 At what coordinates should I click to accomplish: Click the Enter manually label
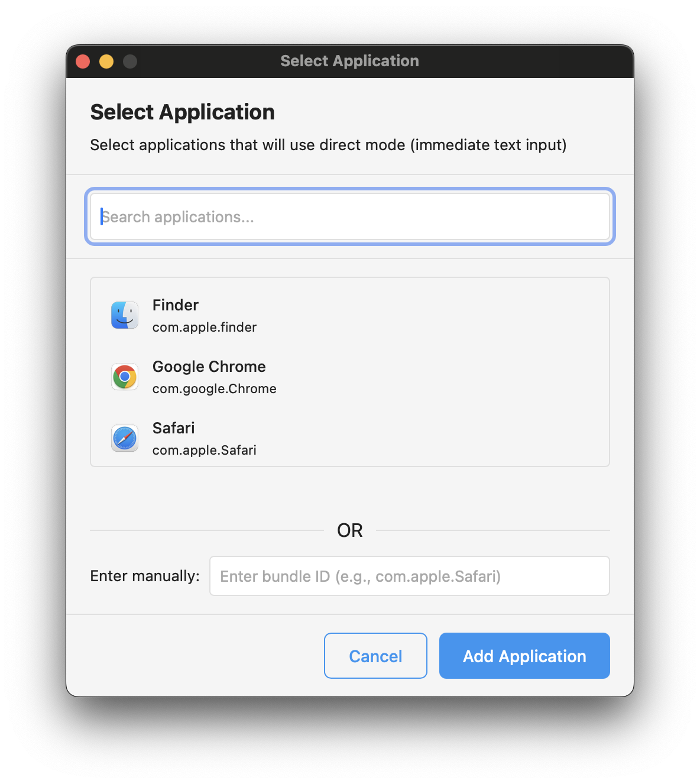144,576
